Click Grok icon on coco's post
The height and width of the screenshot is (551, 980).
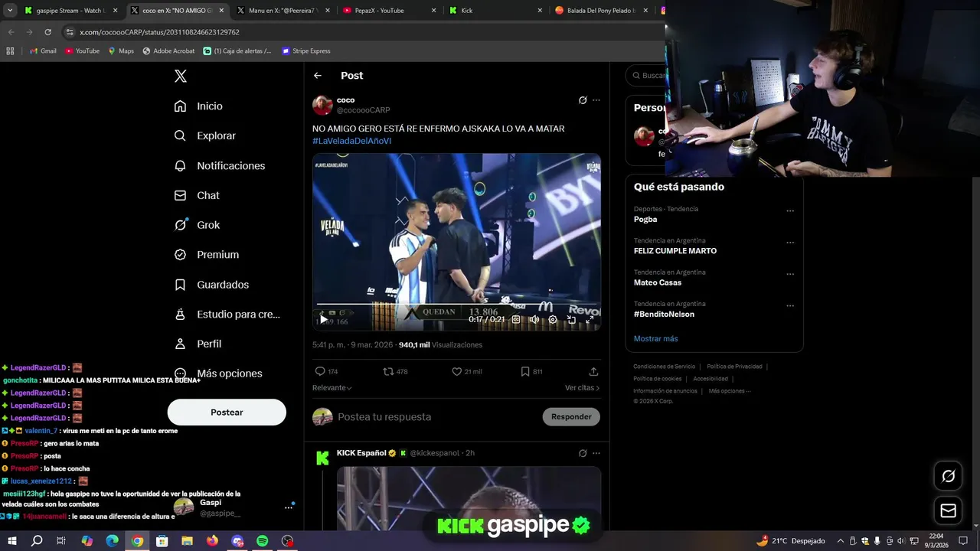tap(583, 100)
